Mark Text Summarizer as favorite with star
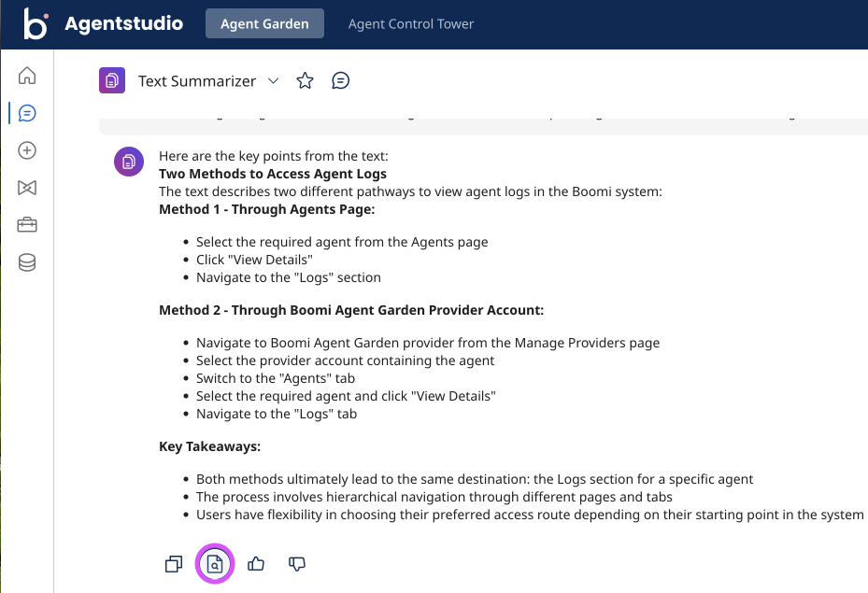 point(305,81)
